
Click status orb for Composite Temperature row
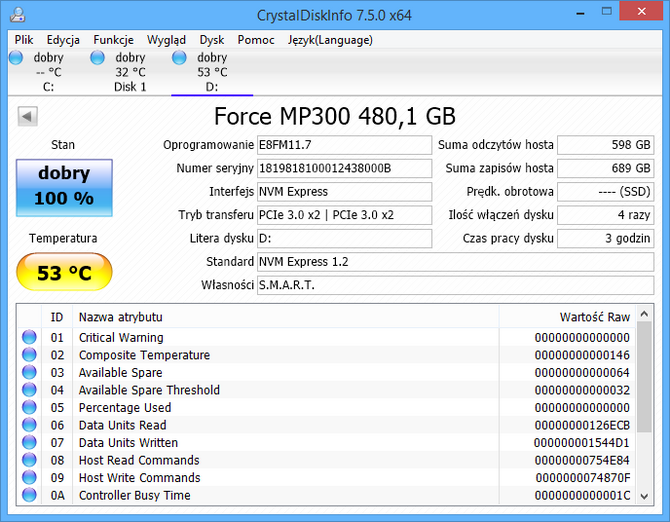point(29,355)
